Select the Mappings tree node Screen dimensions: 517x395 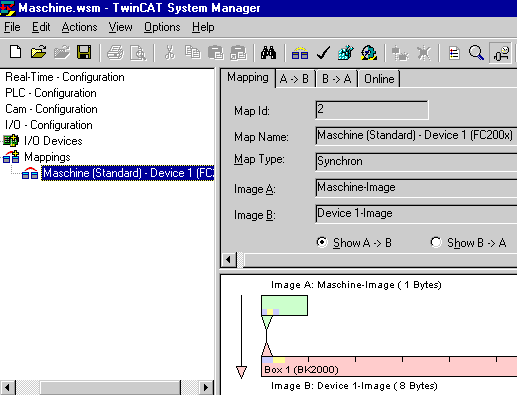point(47,157)
